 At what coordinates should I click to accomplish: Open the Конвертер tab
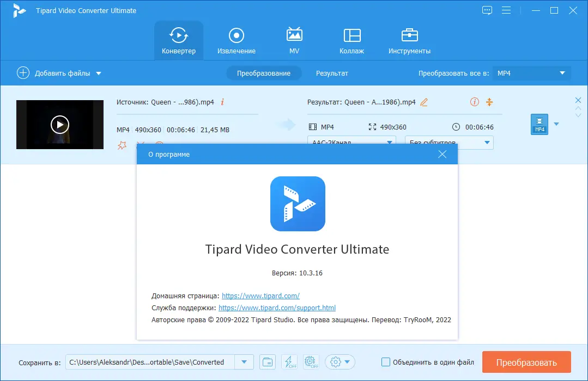(x=179, y=40)
